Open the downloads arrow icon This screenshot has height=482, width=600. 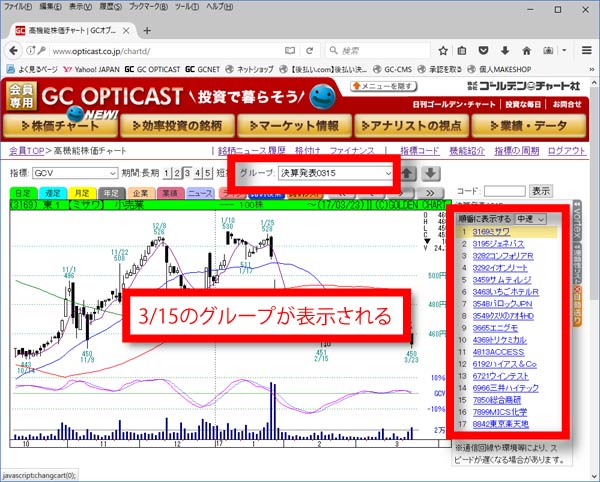tap(505, 50)
